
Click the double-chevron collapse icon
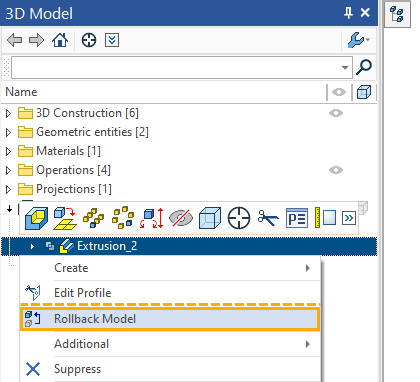(x=112, y=40)
